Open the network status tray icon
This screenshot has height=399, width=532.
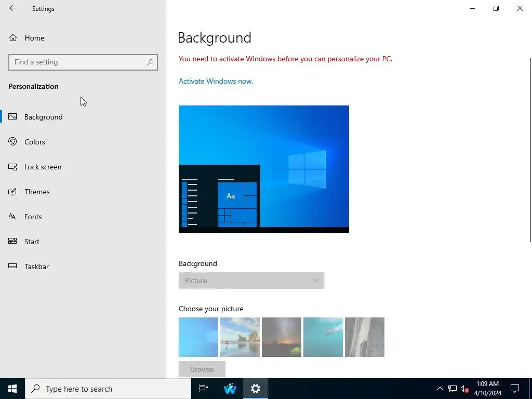453,389
